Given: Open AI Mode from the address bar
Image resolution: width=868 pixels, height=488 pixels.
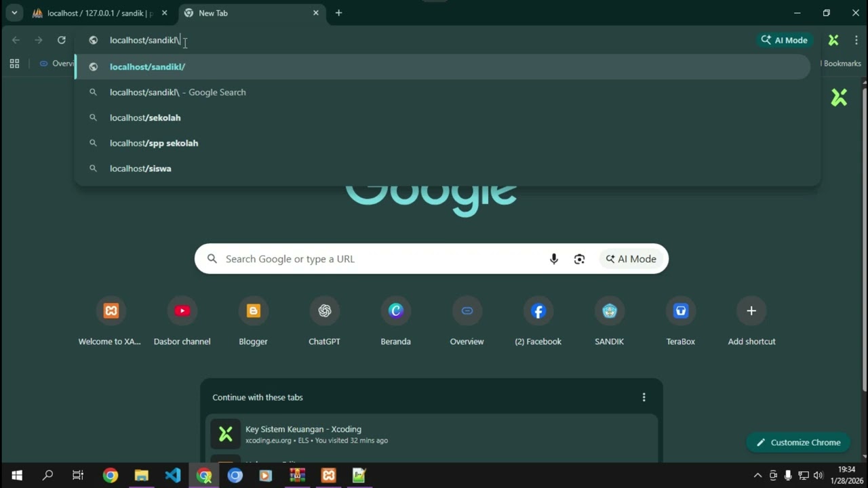Looking at the screenshot, I should (784, 40).
